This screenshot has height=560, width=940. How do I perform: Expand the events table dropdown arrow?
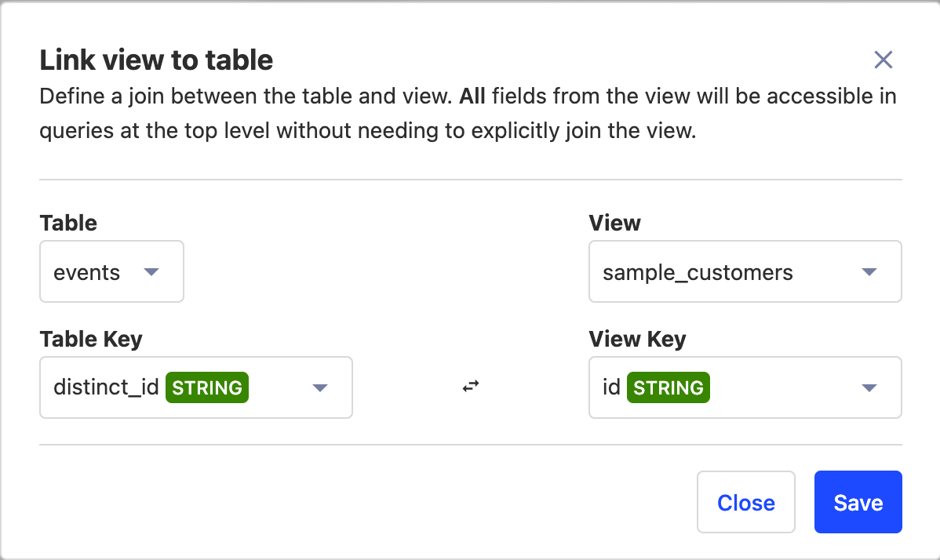(152, 272)
